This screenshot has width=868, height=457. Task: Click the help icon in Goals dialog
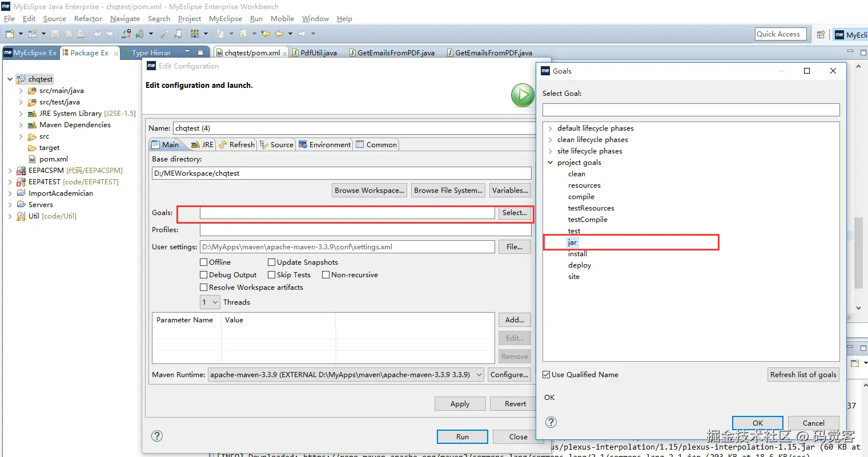(551, 422)
